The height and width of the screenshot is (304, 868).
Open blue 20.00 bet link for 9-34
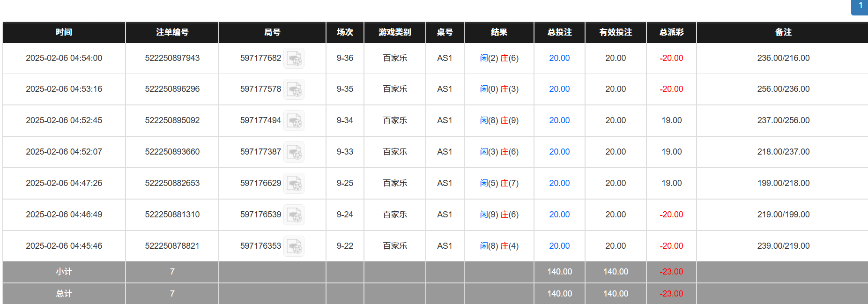coord(559,120)
